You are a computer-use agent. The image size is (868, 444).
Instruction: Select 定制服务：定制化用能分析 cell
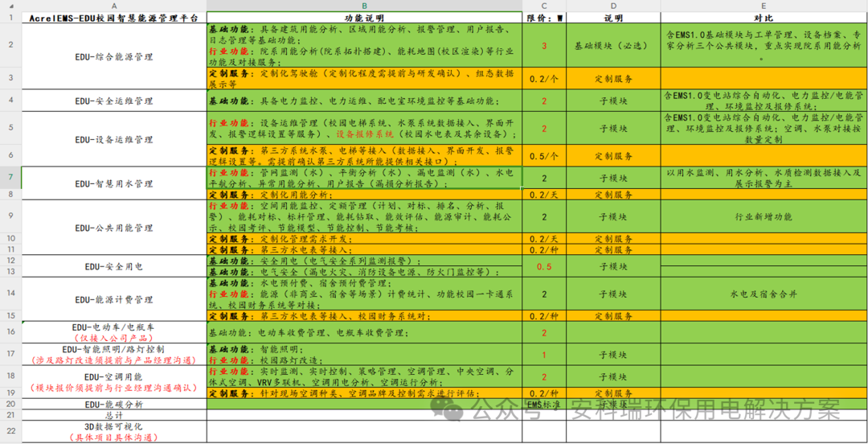point(364,195)
